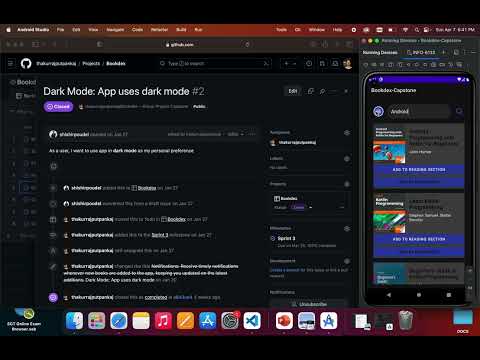480x360 pixels.
Task: Click the Safari address bar showing github.com
Action: 179,44
